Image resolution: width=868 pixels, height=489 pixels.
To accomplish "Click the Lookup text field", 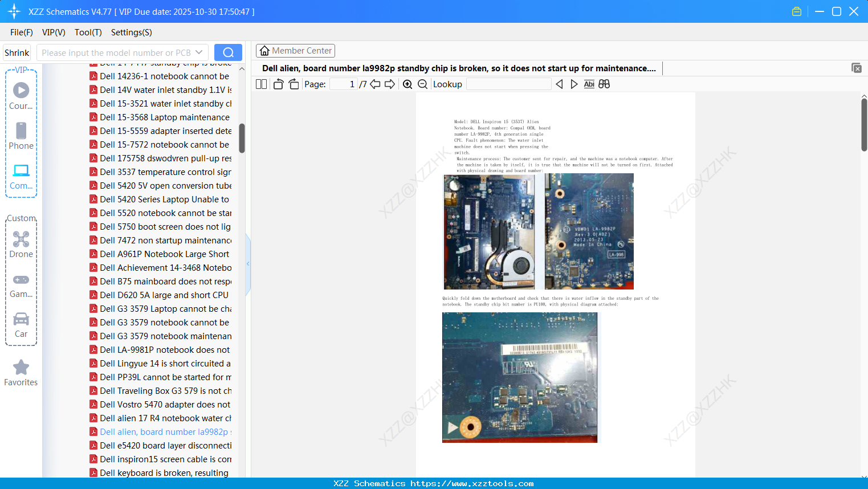I will pos(509,84).
